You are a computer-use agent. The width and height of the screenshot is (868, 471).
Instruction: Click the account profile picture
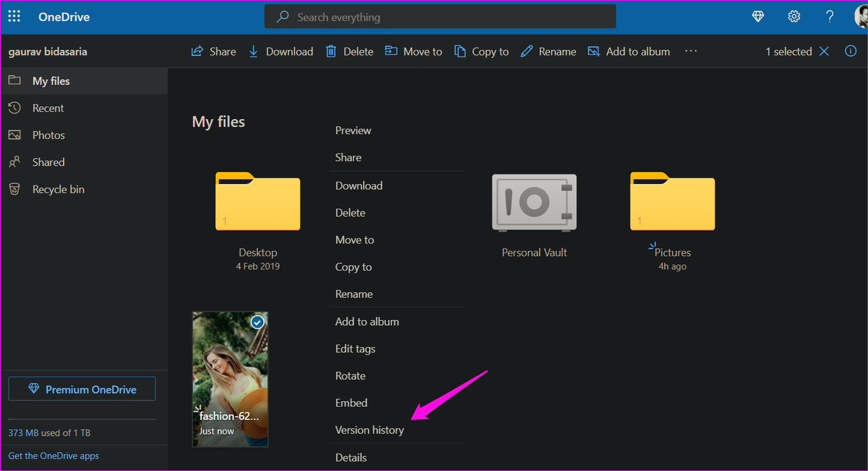click(x=861, y=17)
